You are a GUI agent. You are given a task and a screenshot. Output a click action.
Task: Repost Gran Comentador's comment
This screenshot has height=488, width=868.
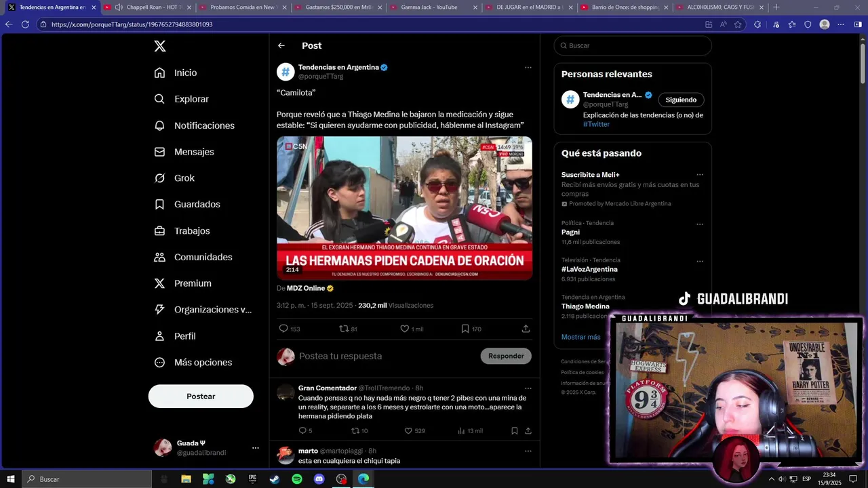pyautogui.click(x=359, y=431)
